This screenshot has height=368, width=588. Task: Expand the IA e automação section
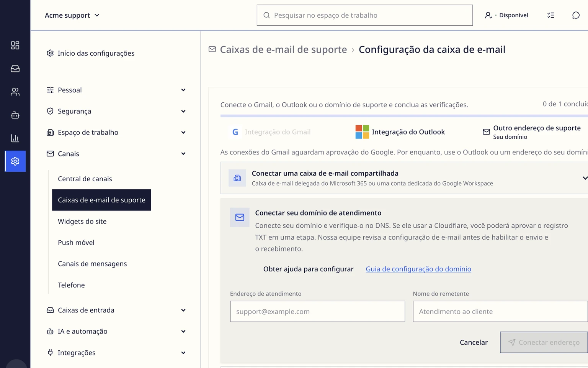pyautogui.click(x=116, y=332)
